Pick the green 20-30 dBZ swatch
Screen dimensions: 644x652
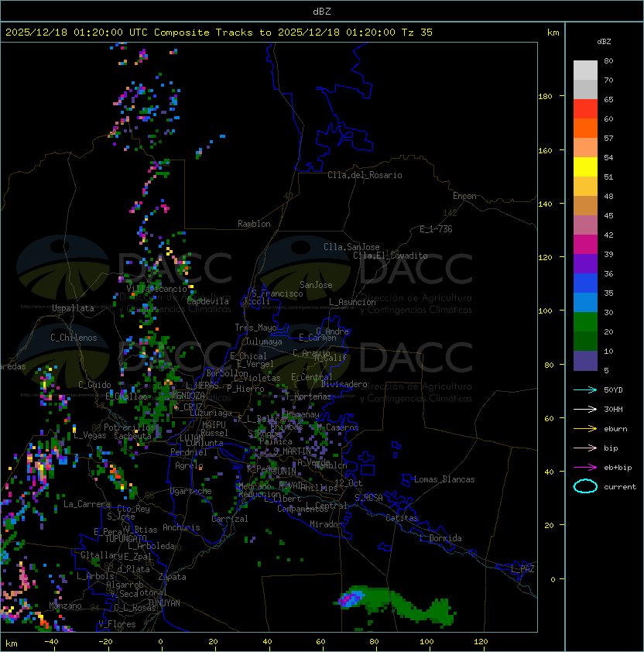[585, 322]
